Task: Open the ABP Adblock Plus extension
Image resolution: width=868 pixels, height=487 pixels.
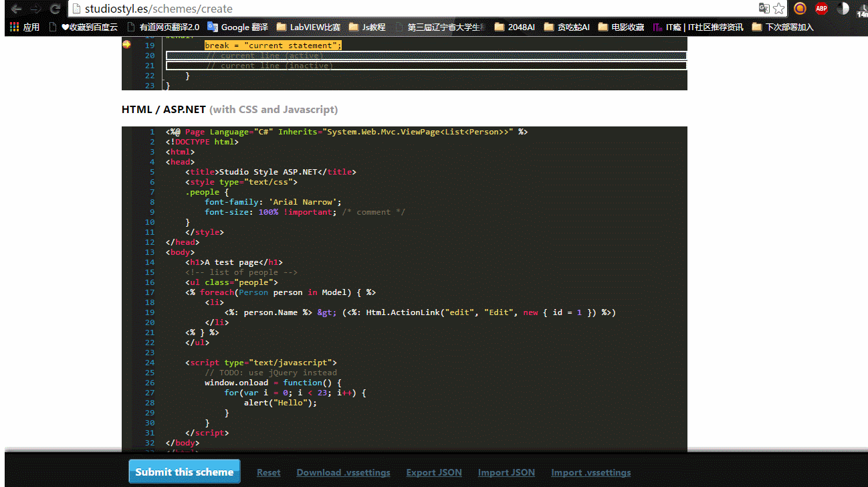Action: click(x=821, y=9)
